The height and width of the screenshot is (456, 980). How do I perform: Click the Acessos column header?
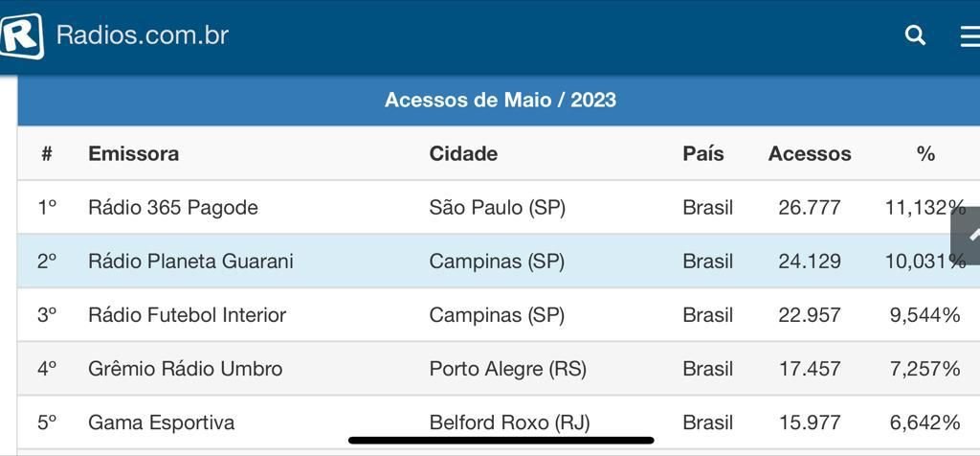pos(810,153)
